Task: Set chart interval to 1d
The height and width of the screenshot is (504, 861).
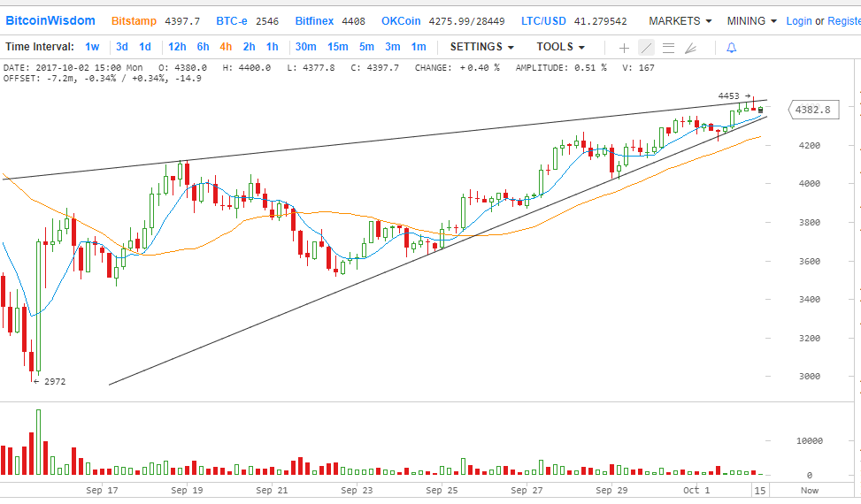Action: [145, 47]
